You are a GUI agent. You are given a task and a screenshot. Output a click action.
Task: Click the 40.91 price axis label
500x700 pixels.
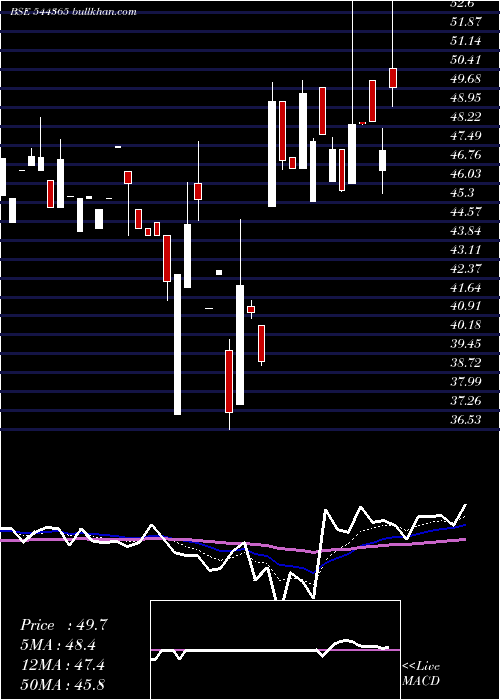click(x=465, y=306)
